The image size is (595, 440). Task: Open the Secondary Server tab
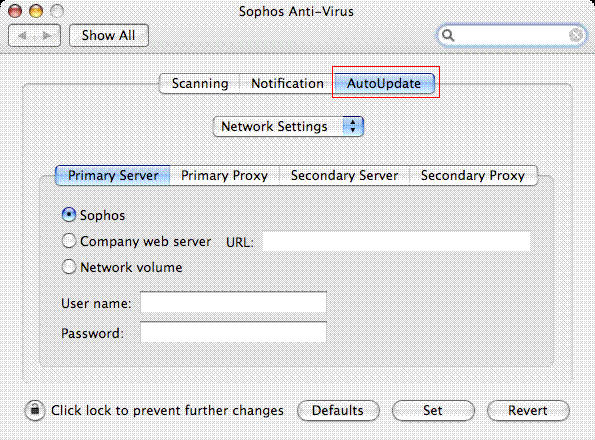coord(344,176)
